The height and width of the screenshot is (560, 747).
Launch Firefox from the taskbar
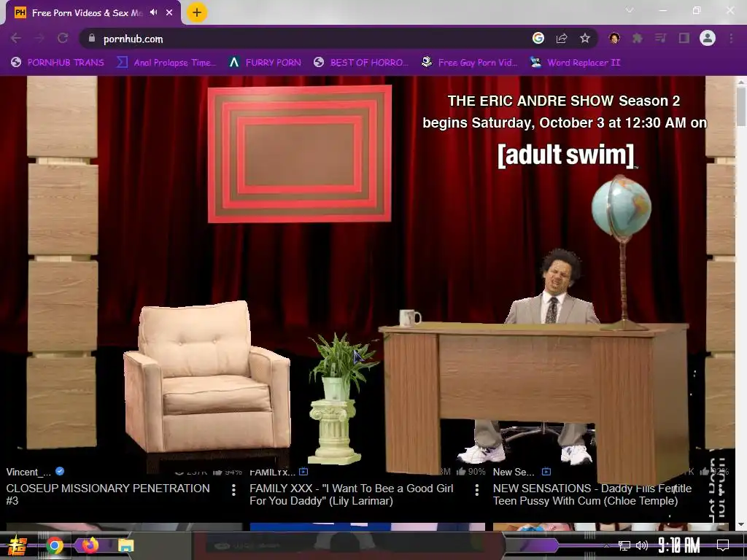pos(90,545)
